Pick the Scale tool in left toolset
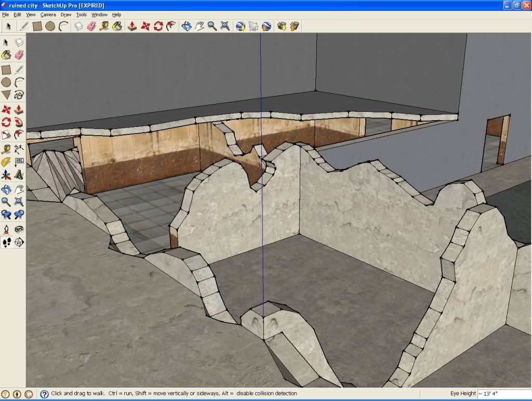Image resolution: width=532 pixels, height=401 pixels. point(6,135)
